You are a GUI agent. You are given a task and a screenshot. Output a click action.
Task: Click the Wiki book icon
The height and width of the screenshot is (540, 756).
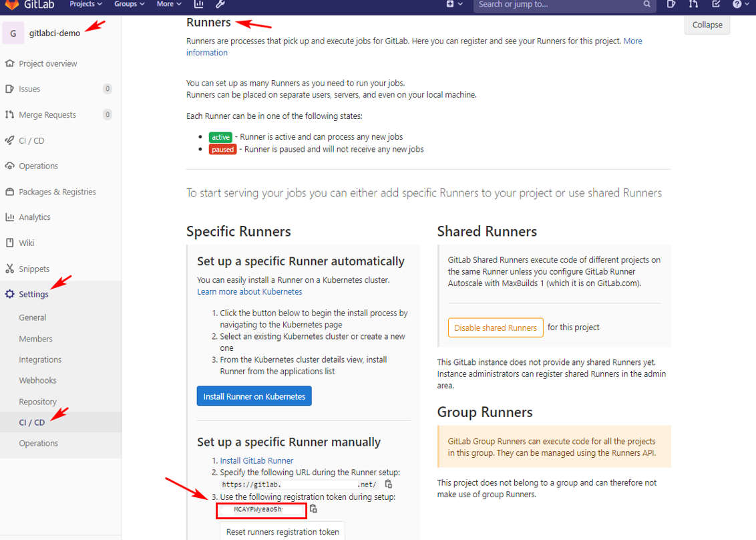[x=9, y=243]
